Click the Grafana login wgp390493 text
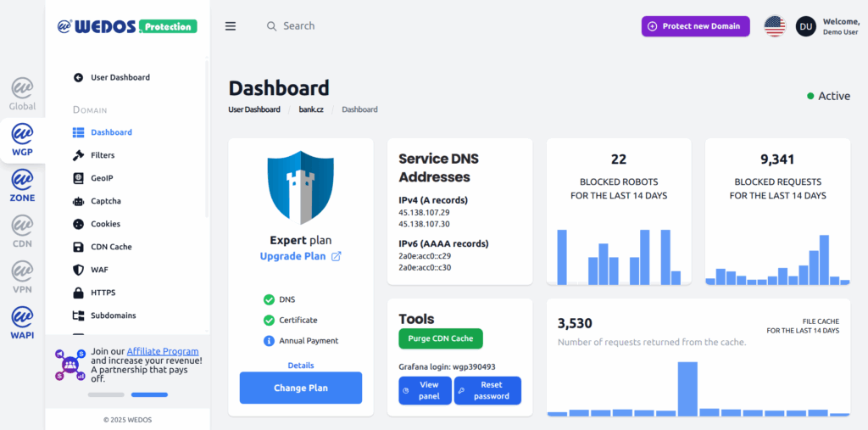The image size is (868, 430). pos(447,367)
